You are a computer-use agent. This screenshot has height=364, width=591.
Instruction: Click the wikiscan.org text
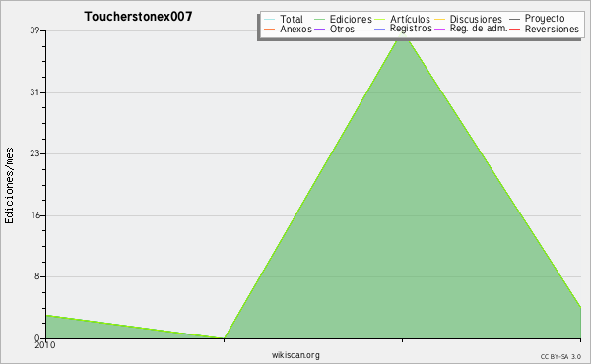pos(295,355)
